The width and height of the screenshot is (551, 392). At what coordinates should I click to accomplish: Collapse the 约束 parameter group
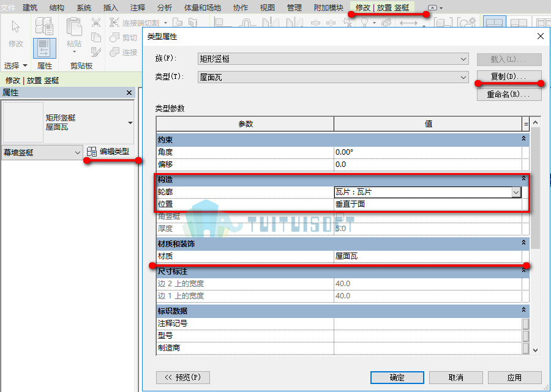tap(523, 139)
